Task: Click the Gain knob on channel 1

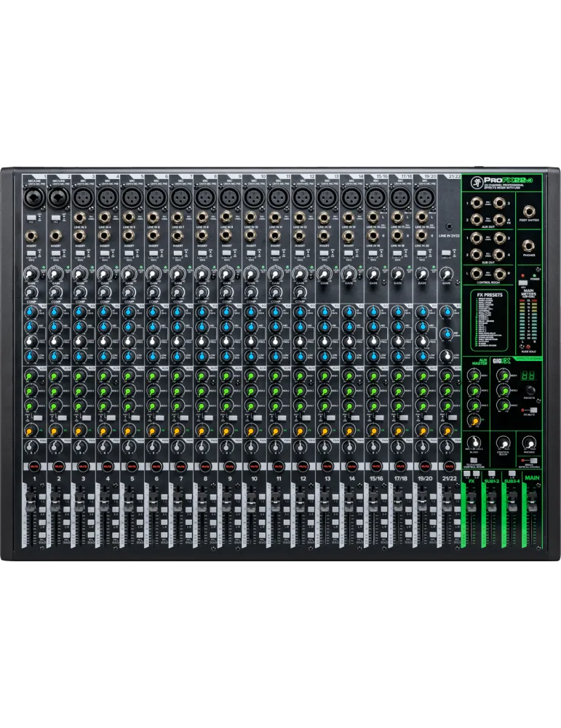Action: point(31,275)
